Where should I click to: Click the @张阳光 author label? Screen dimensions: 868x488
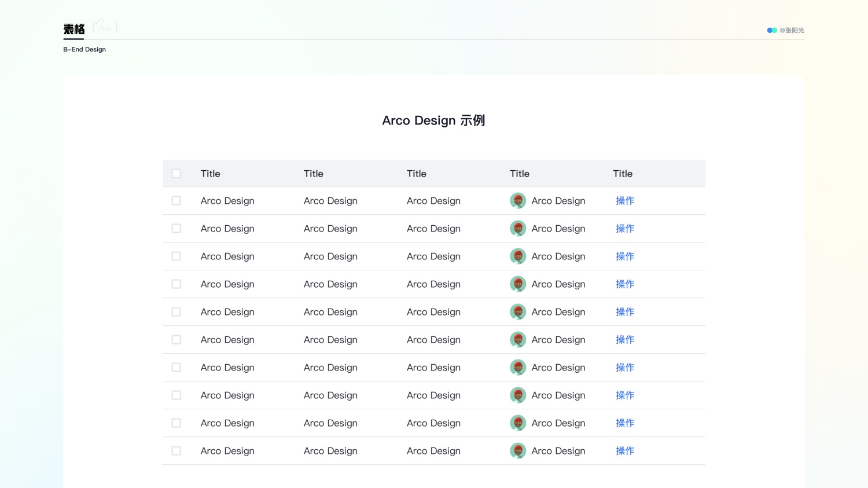coord(792,30)
